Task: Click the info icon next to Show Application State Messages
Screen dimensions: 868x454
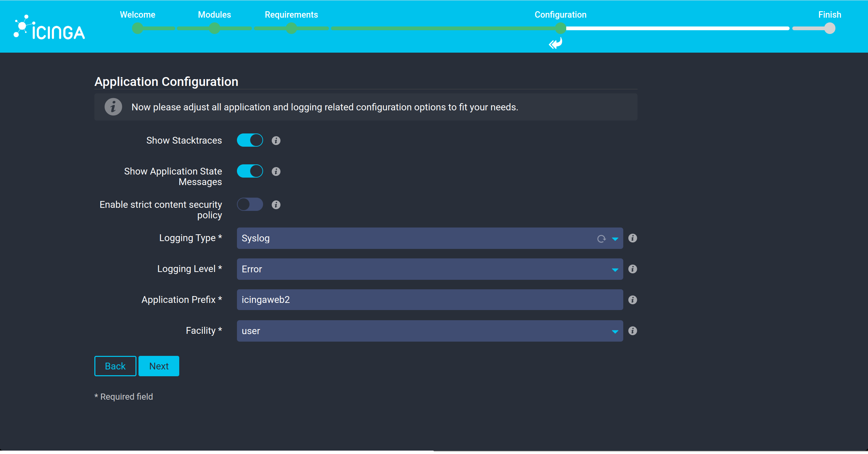Action: pos(276,170)
